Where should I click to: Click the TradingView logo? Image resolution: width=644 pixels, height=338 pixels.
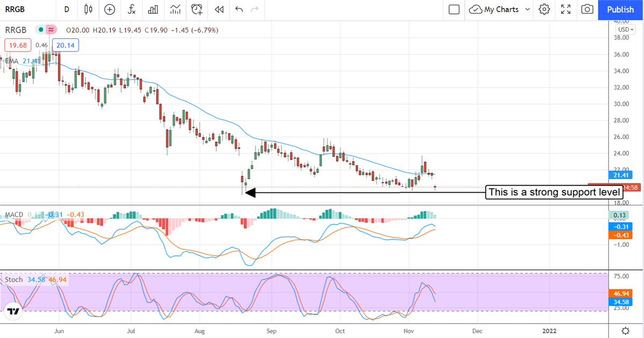coord(14,311)
